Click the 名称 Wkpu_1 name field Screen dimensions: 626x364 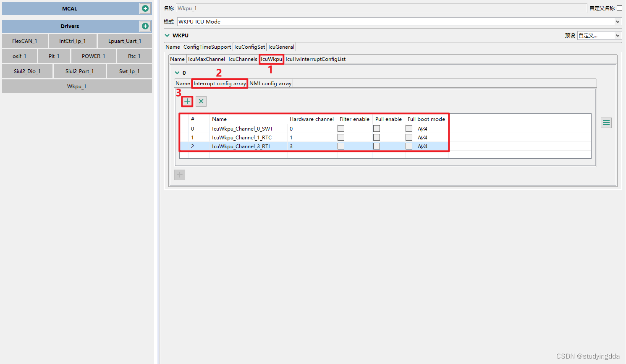click(x=381, y=8)
